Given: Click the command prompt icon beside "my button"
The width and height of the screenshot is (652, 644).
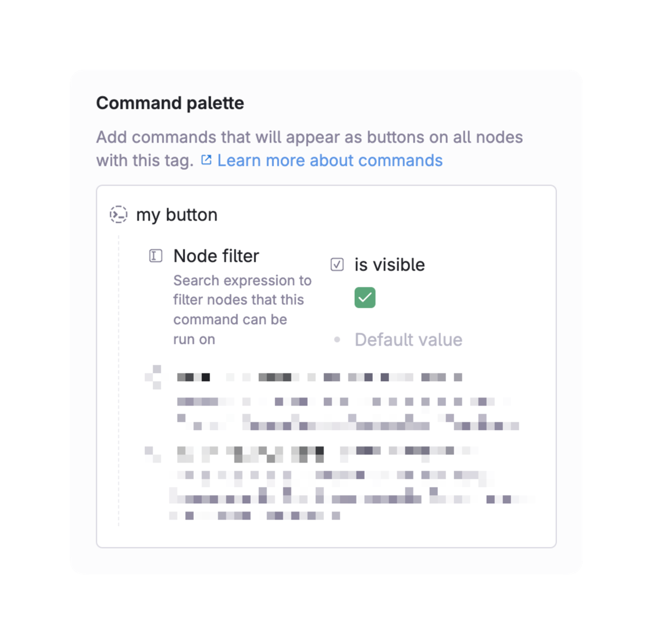Looking at the screenshot, I should (x=119, y=214).
